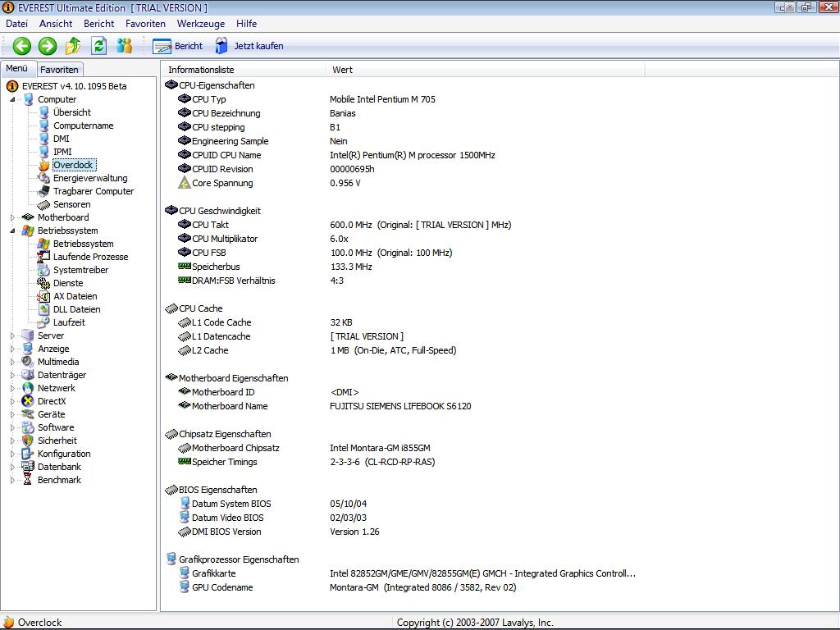Click the Sensoren chip icon
The height and width of the screenshot is (630, 840).
[43, 204]
